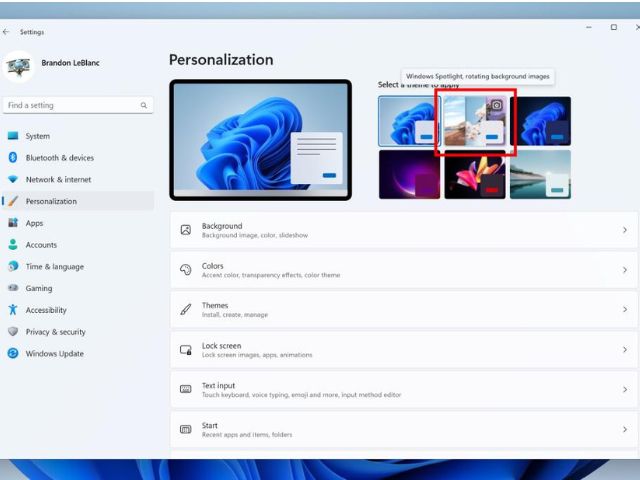Click the Accessibility icon in sidebar

click(x=13, y=310)
